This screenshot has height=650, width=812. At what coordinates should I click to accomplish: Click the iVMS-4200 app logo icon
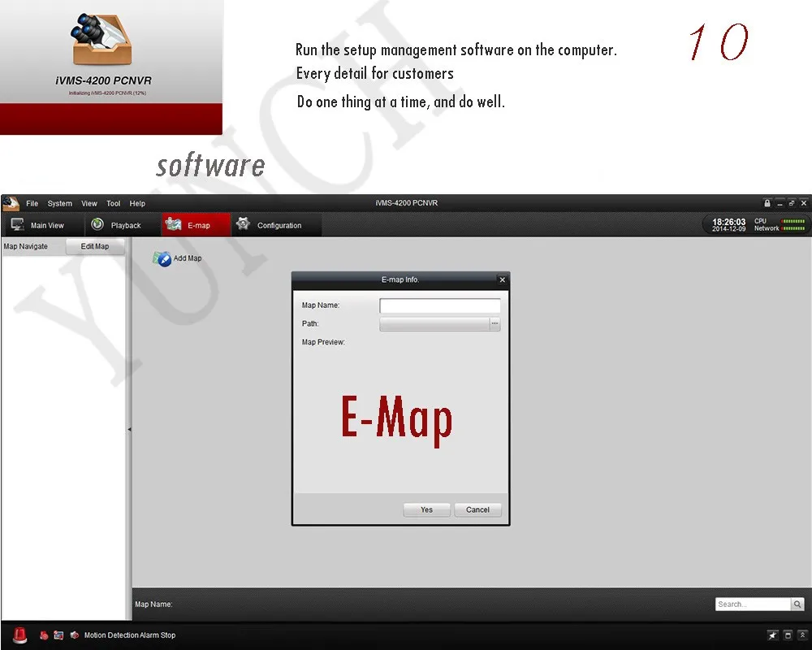11,203
